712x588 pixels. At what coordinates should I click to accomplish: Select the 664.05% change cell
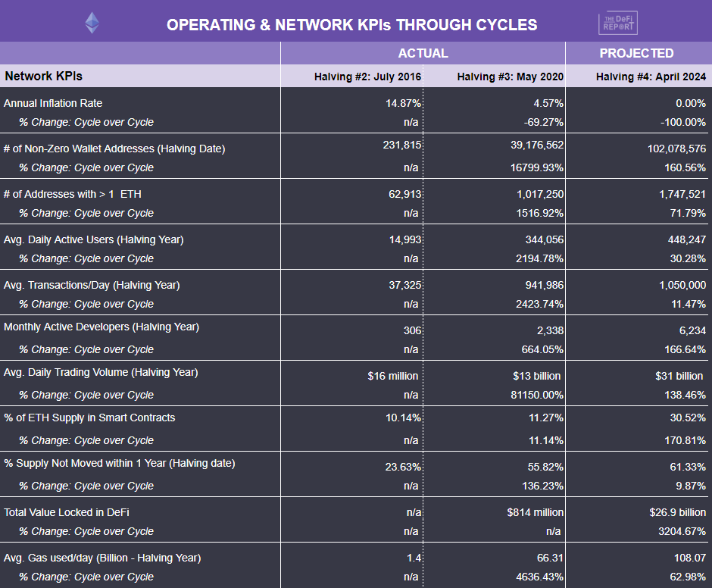(x=542, y=349)
